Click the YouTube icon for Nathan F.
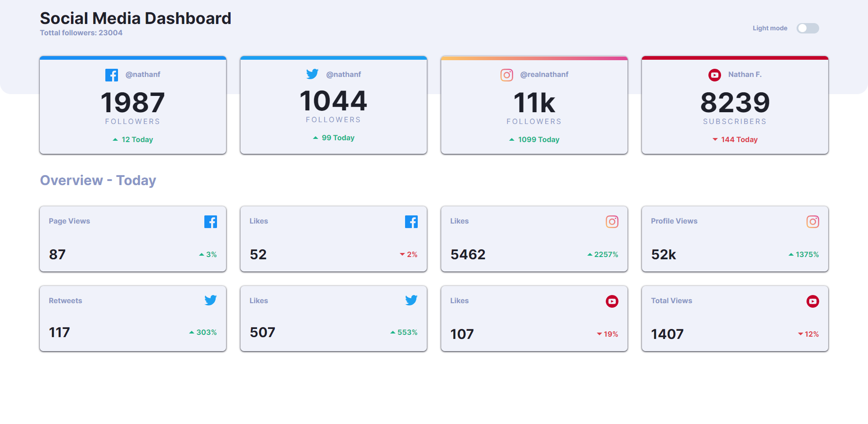Image resolution: width=868 pixels, height=424 pixels. pyautogui.click(x=714, y=75)
